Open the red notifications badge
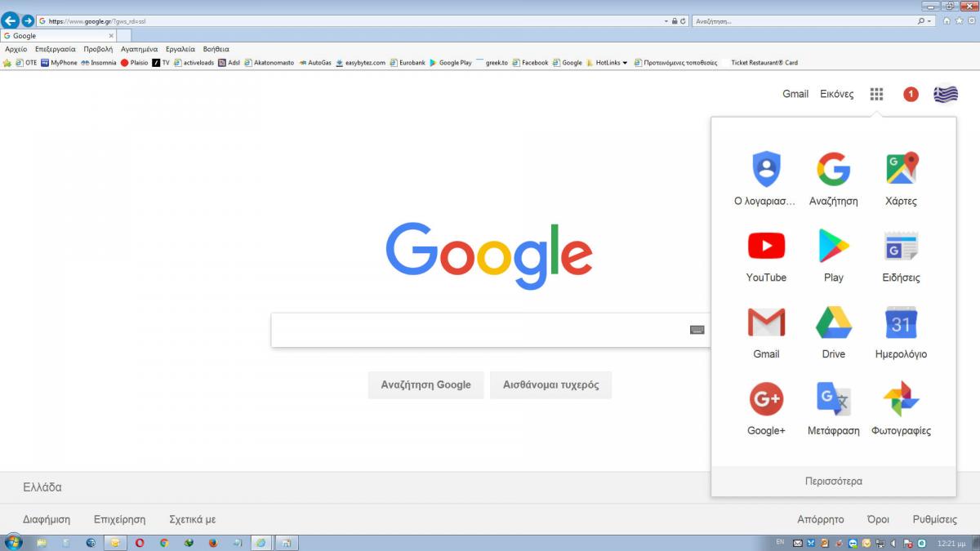 coord(911,94)
